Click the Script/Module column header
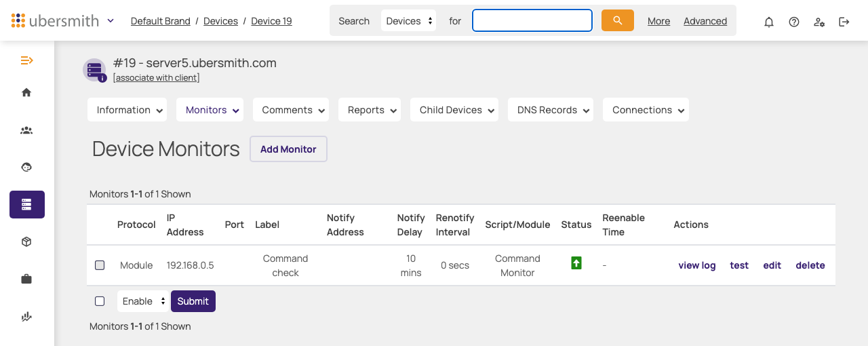Viewport: 868px width, 346px height. pos(517,225)
